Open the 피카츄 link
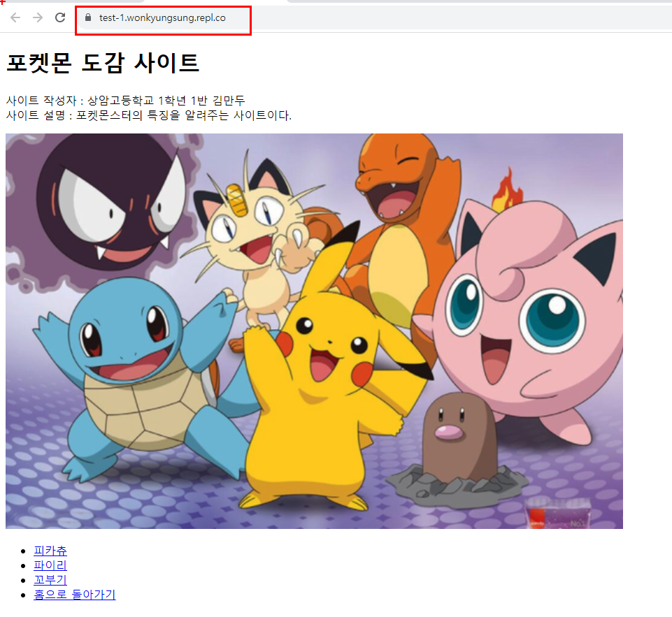 [50, 551]
